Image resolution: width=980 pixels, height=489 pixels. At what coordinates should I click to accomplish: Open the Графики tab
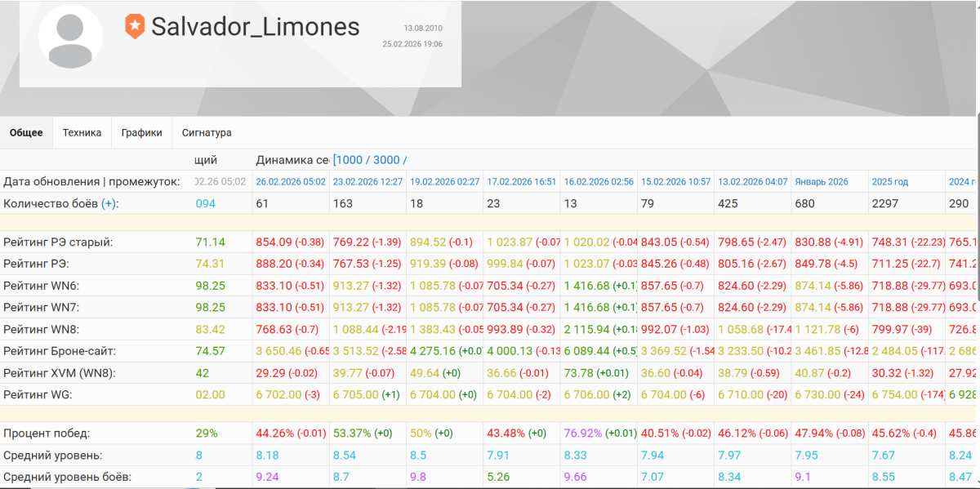coord(141,132)
